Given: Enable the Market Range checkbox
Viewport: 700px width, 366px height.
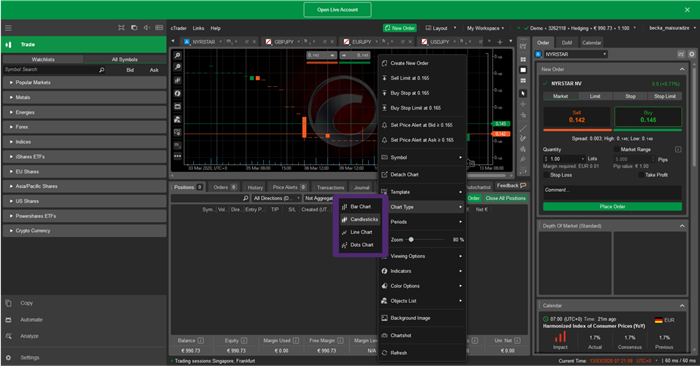Looking at the screenshot, I should (x=616, y=150).
